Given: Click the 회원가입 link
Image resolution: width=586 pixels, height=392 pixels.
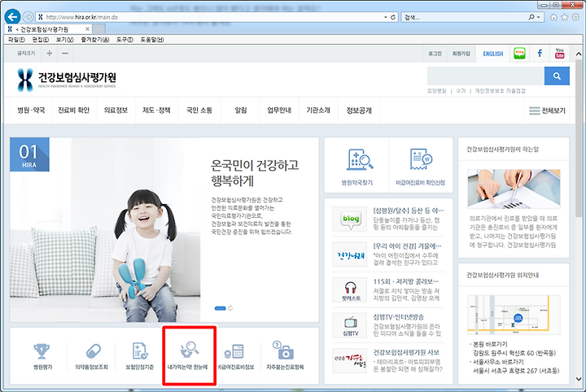Looking at the screenshot, I should 461,54.
